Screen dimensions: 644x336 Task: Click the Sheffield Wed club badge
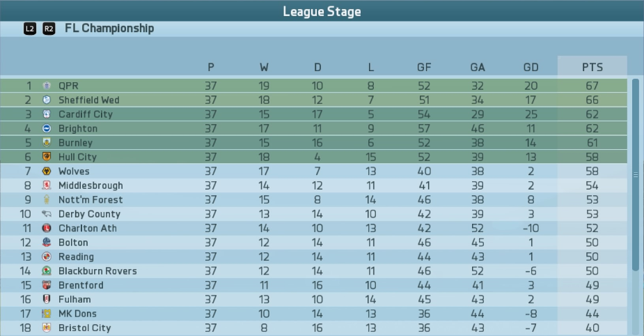click(x=47, y=100)
